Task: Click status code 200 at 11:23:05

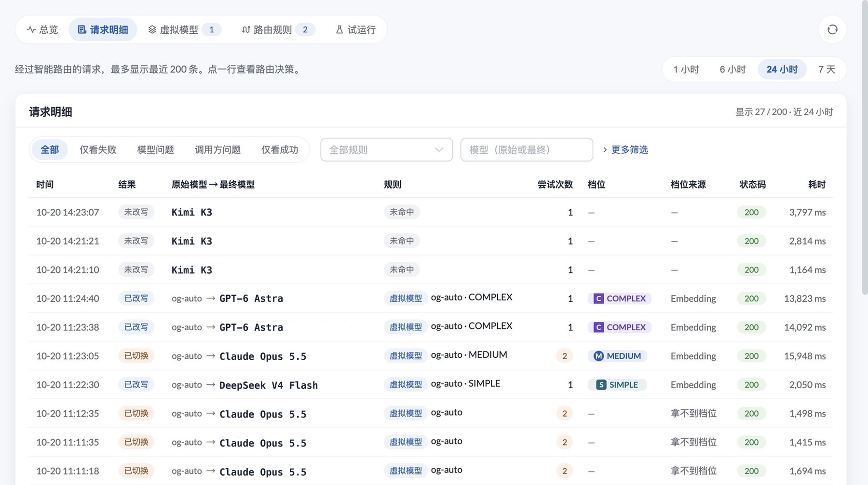Action: [751, 356]
